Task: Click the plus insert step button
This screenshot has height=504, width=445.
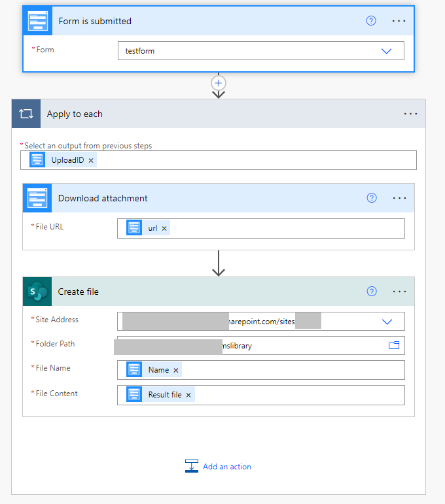Action: pyautogui.click(x=219, y=83)
